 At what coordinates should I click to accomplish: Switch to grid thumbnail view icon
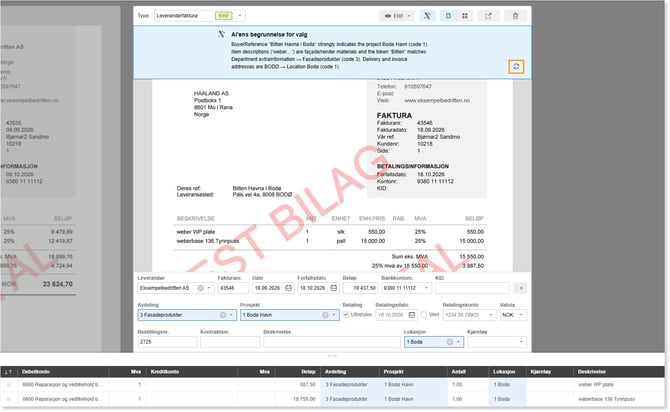pyautogui.click(x=464, y=16)
